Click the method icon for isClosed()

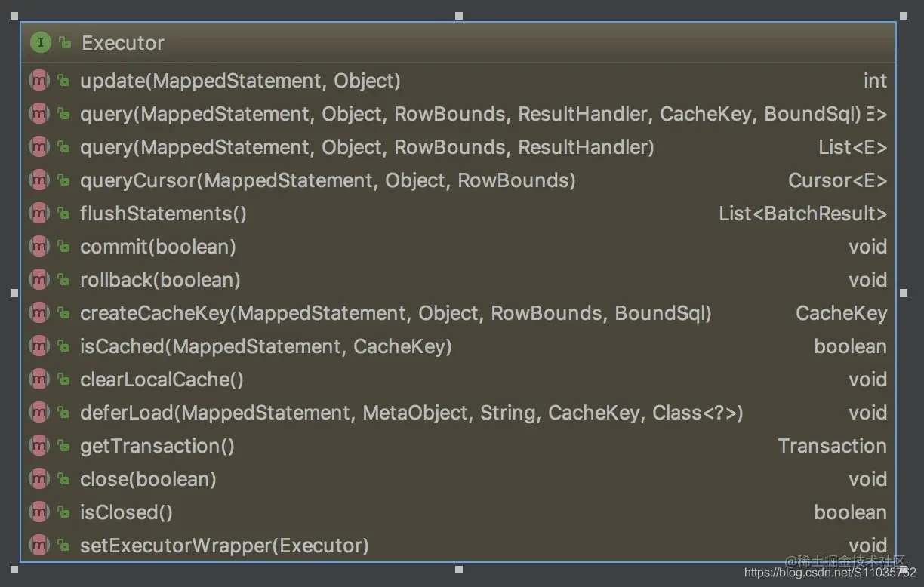(x=39, y=512)
